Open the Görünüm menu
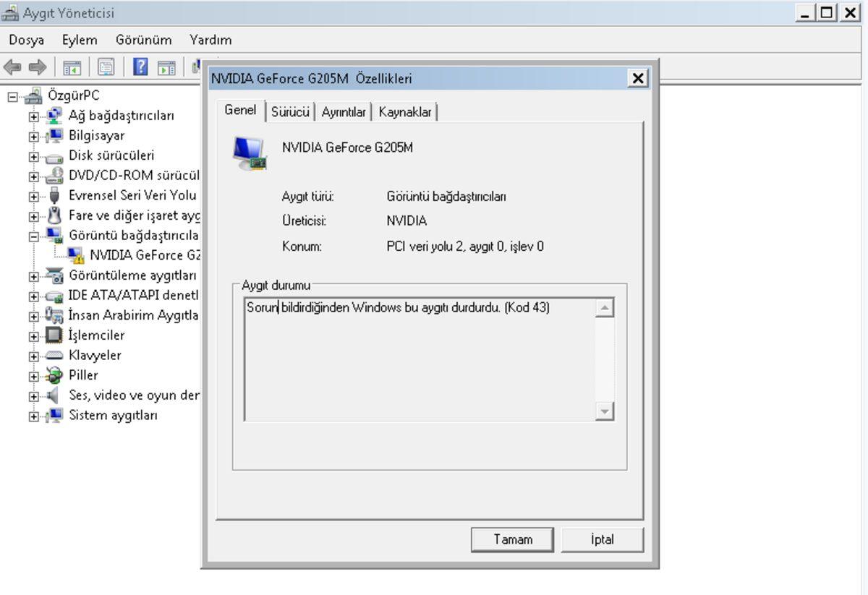Image resolution: width=868 pixels, height=595 pixels. [143, 40]
